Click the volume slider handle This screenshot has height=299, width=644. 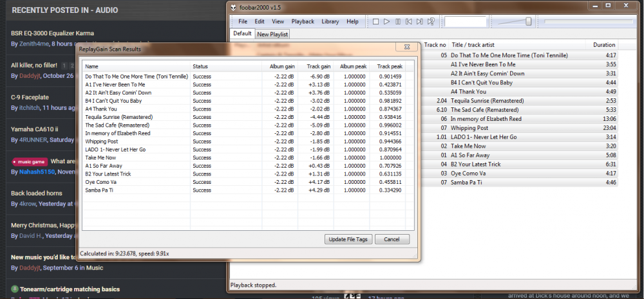click(529, 21)
